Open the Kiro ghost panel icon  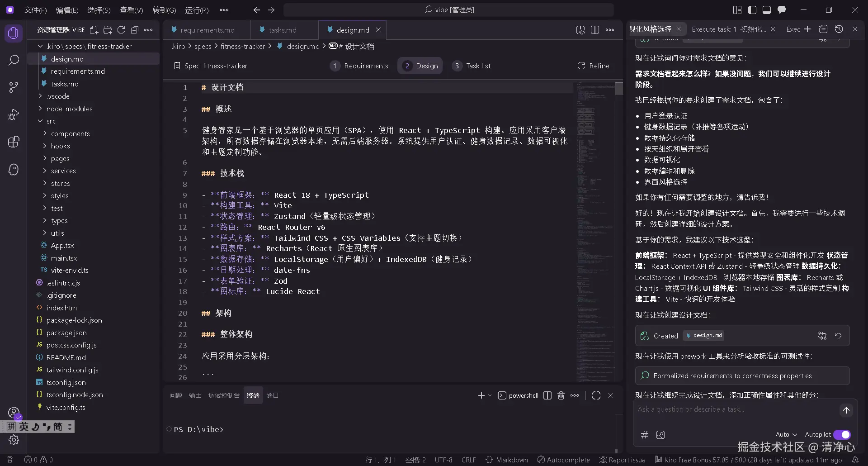14,169
